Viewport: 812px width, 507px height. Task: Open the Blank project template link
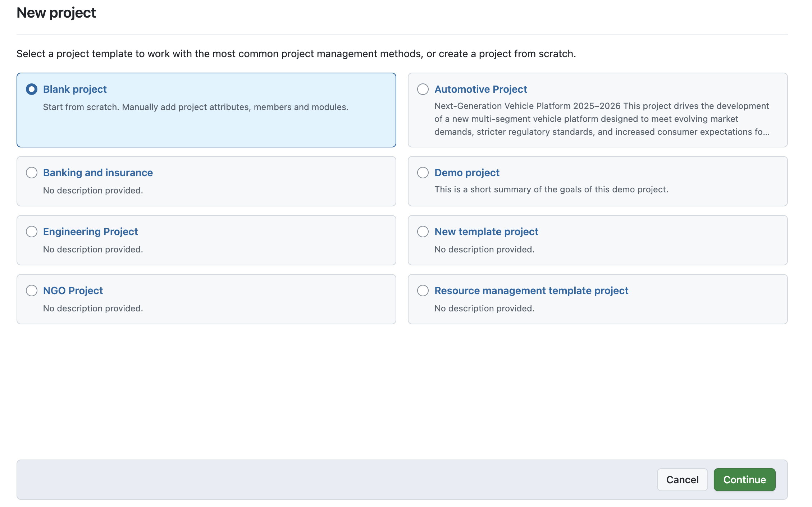tap(74, 89)
